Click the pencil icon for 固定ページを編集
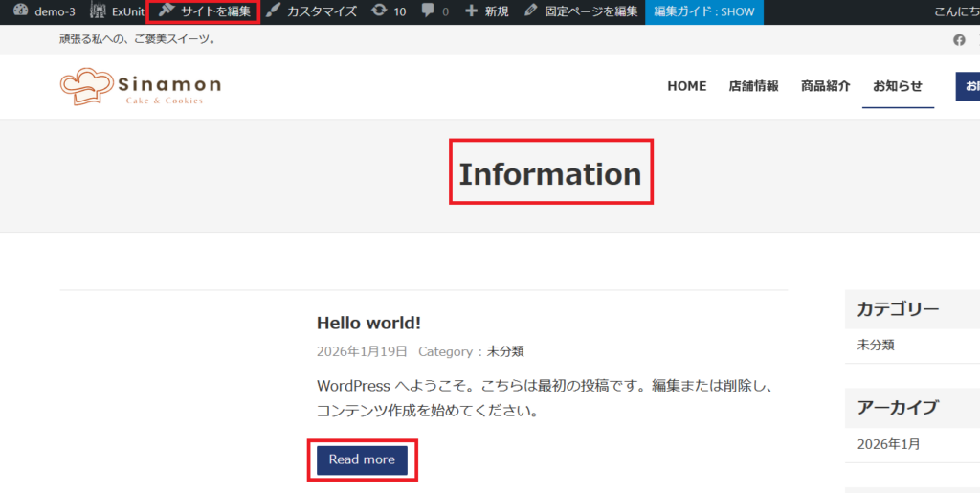 (531, 11)
